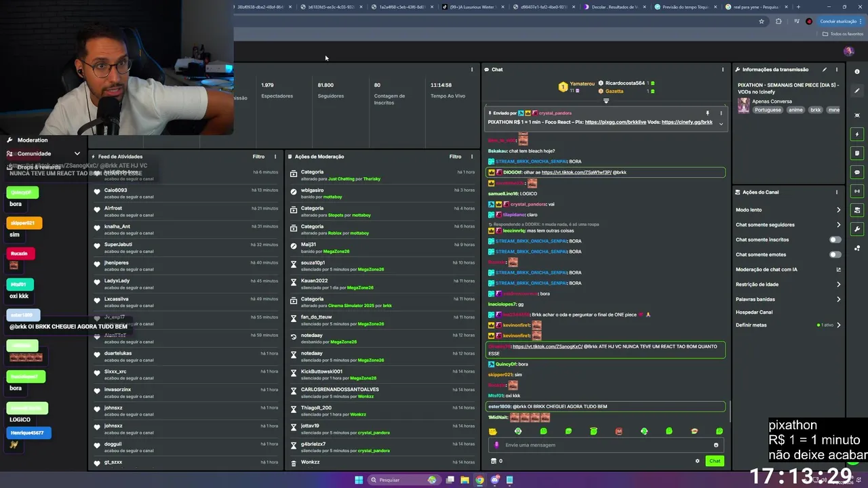Open Ações do Canal panel options menu

point(837,192)
